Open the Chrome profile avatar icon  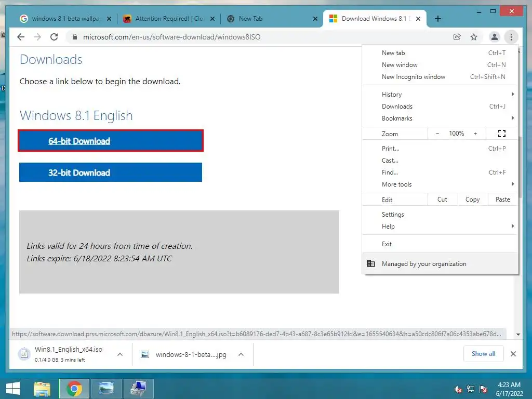pyautogui.click(x=495, y=37)
